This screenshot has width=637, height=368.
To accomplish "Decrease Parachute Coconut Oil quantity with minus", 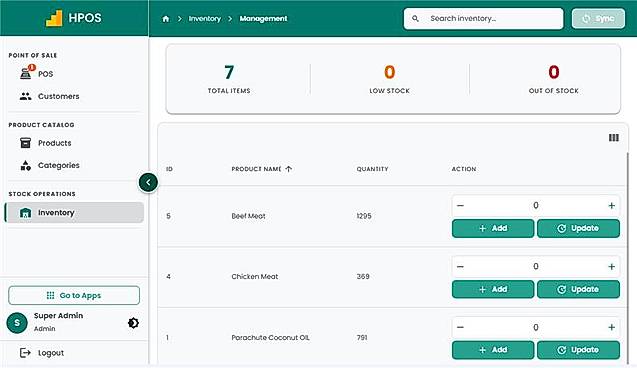I will [x=460, y=327].
